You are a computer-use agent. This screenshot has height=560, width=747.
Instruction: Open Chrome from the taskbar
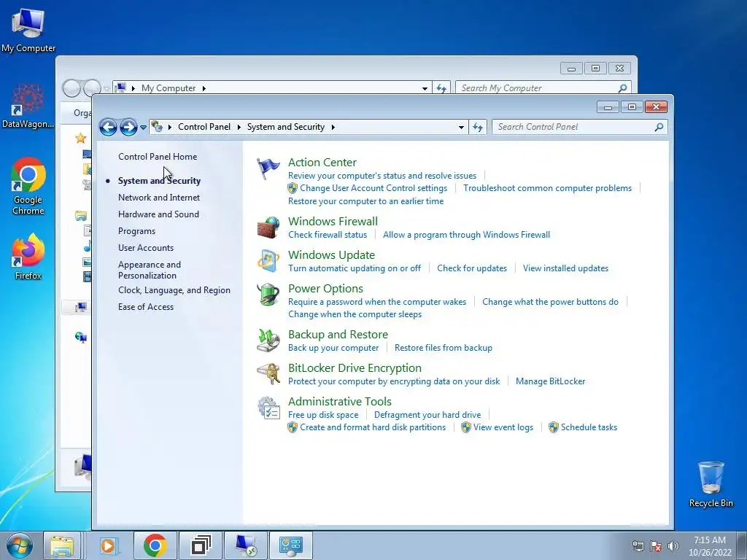pos(155,545)
